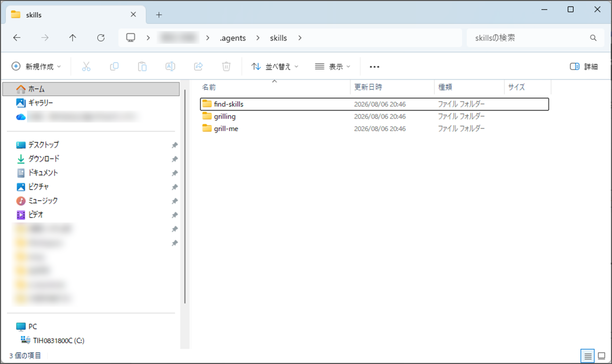The image size is (612, 364).
Task: Click pin icon next to ミュージック
Action: (x=174, y=201)
